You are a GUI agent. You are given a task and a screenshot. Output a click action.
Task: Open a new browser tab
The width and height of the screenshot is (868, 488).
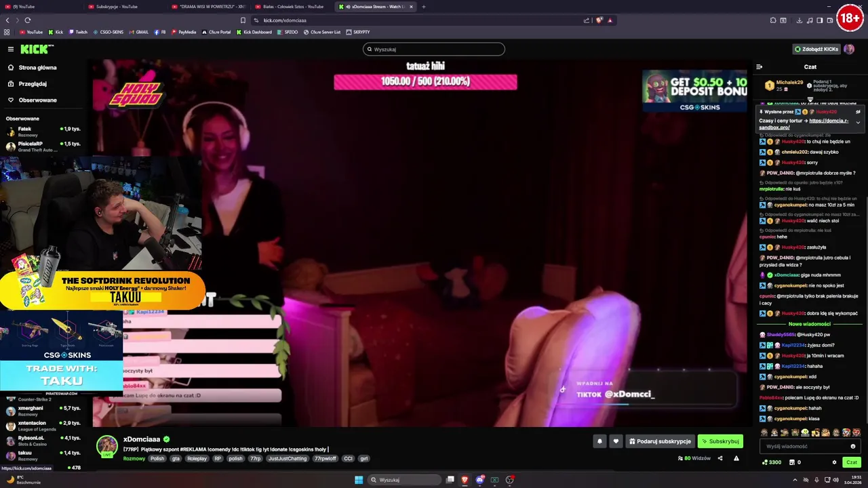pyautogui.click(x=424, y=7)
